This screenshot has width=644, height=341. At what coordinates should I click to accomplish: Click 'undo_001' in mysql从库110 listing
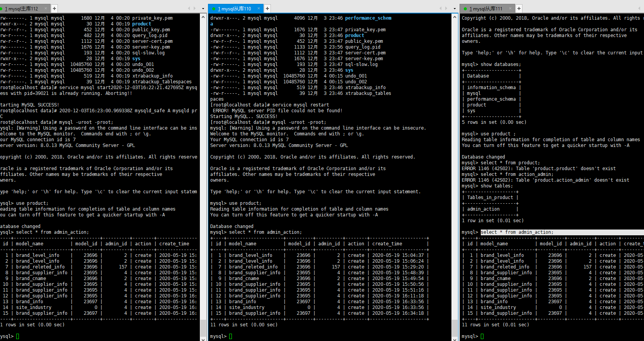[x=356, y=76]
